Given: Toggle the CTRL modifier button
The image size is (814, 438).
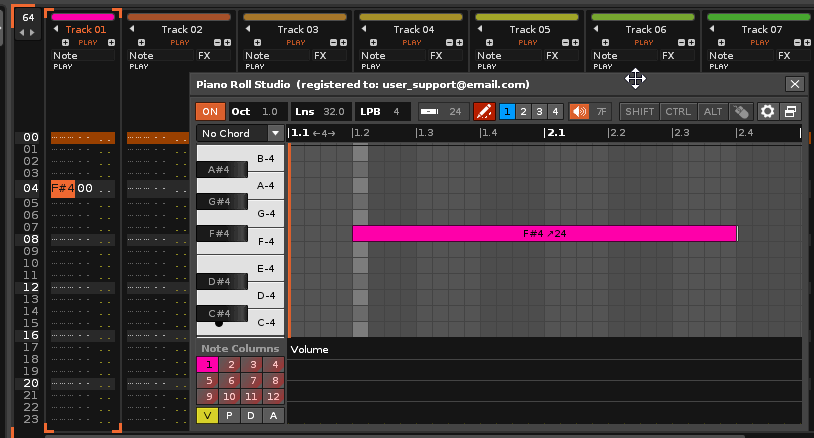Looking at the screenshot, I should [678, 112].
